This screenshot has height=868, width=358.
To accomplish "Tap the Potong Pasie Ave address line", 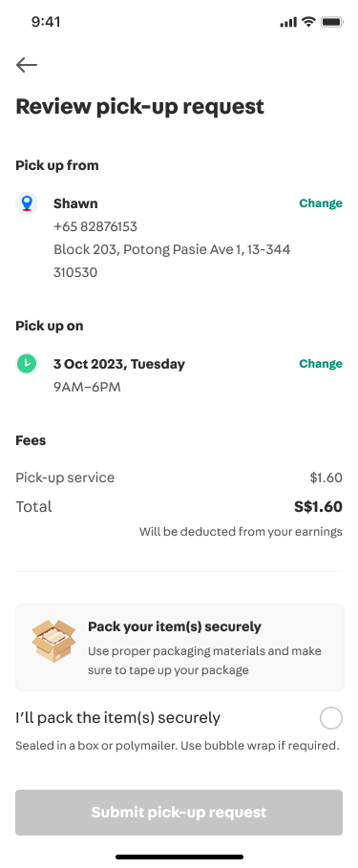I will (x=172, y=249).
